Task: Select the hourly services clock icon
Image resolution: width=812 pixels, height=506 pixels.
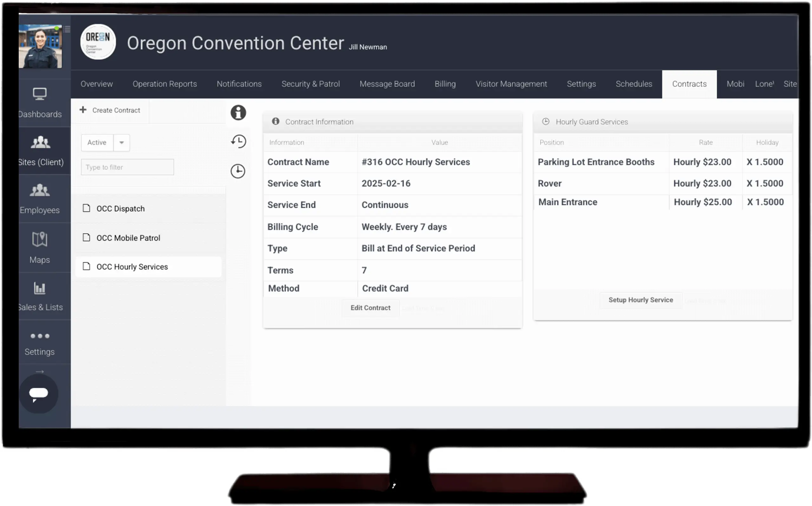Action: [238, 171]
